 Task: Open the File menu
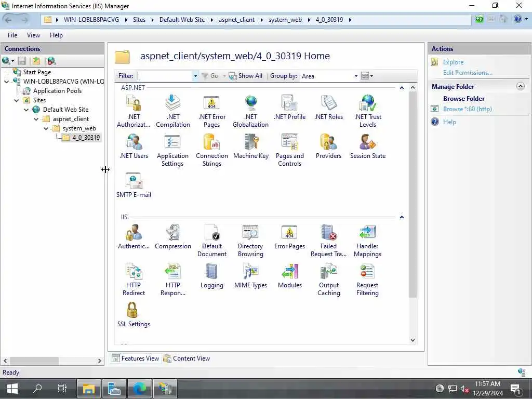12,35
